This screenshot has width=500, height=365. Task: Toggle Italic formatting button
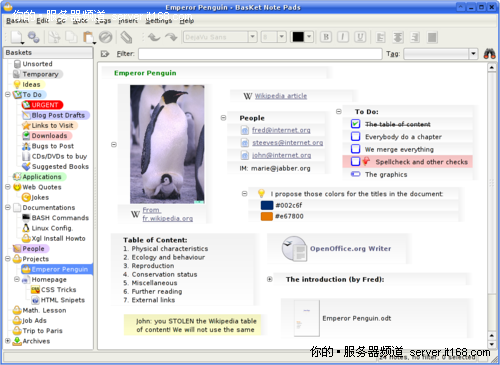(343, 37)
